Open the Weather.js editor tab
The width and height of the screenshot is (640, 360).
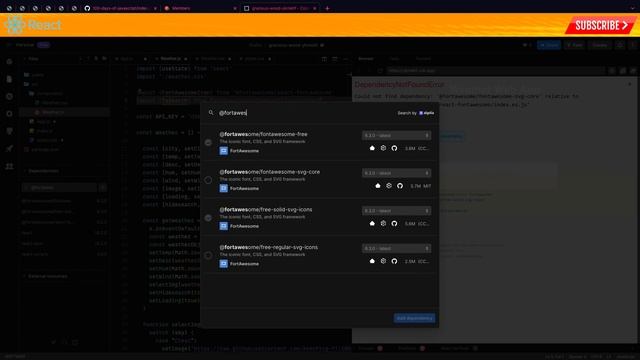tap(171, 59)
